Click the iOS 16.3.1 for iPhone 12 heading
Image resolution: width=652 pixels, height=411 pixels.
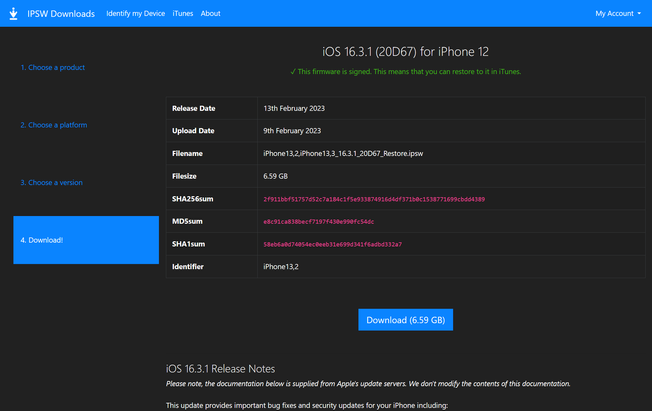pyautogui.click(x=405, y=51)
